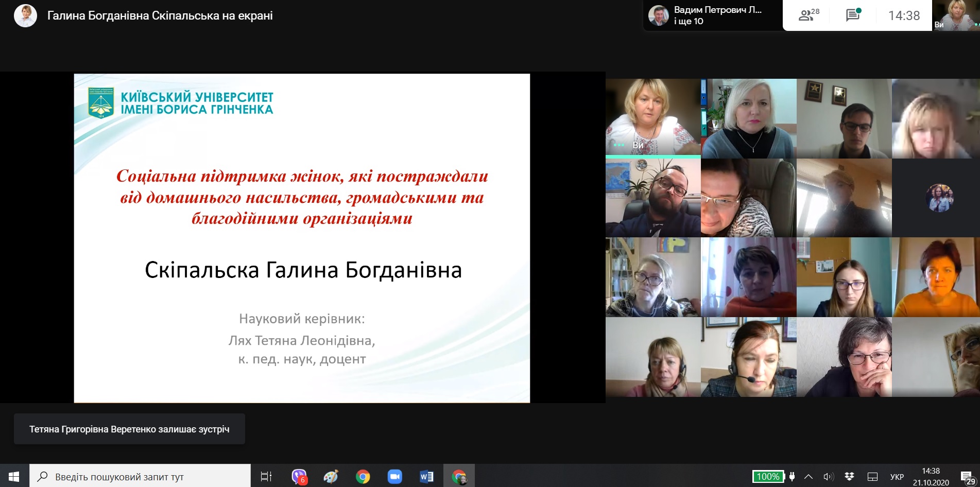This screenshot has width=980, height=487.
Task: Click the presenter name 'Галина Богданівна Скіпальська на екрані'
Action: (x=160, y=16)
